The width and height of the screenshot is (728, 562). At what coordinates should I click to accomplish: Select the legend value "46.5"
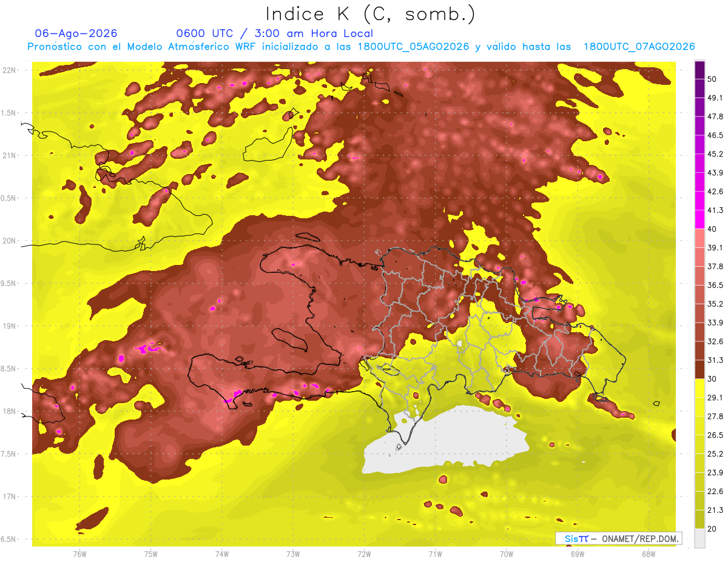[x=715, y=135]
